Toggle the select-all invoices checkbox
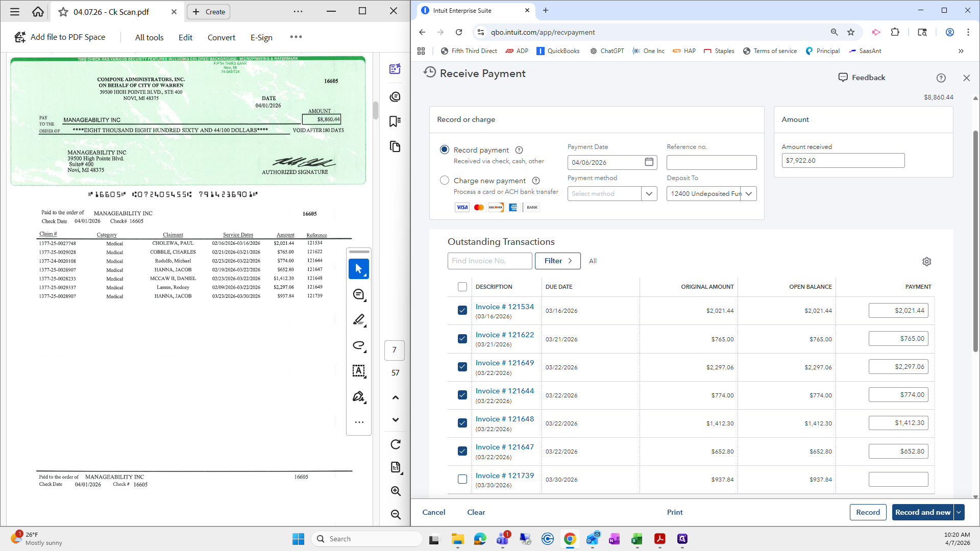Image resolution: width=980 pixels, height=551 pixels. pyautogui.click(x=462, y=287)
